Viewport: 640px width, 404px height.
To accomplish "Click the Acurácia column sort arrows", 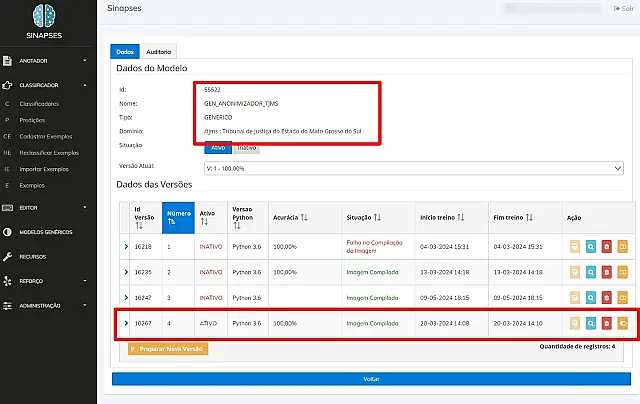I will click(304, 218).
